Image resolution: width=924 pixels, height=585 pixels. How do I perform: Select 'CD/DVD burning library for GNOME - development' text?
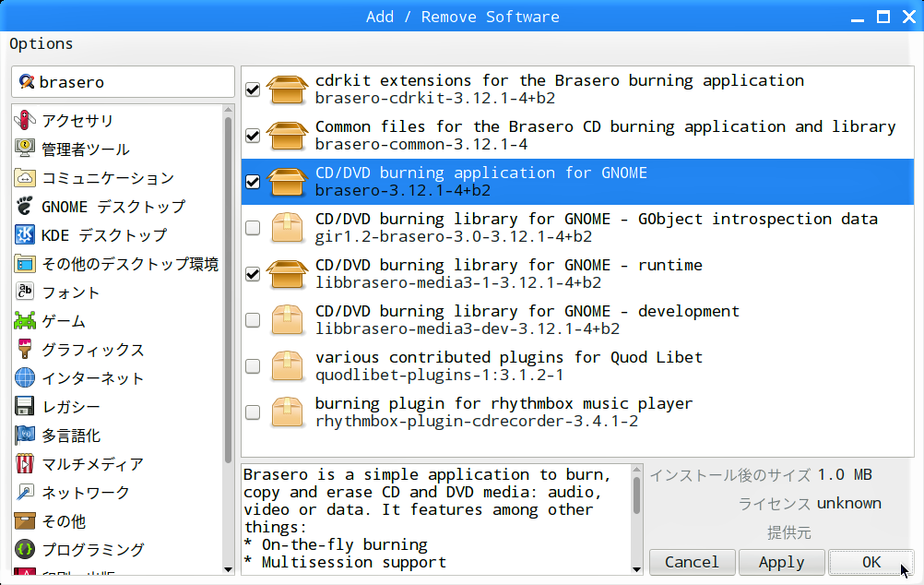[527, 311]
